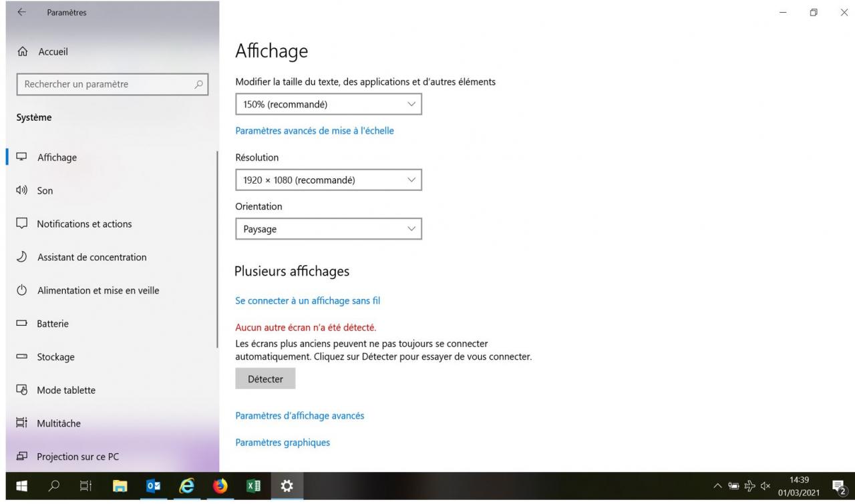The width and height of the screenshot is (855, 504).
Task: Open the 150% (recommandé) scaling dropdown
Action: pos(329,104)
